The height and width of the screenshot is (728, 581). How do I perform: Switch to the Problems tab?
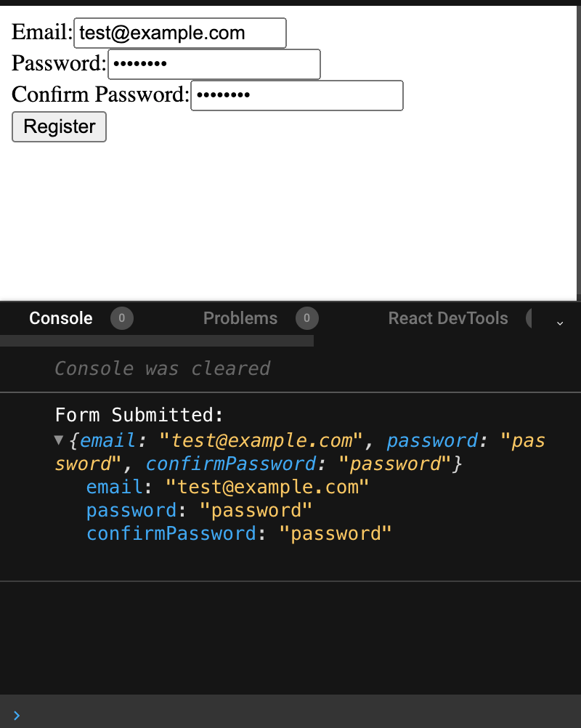click(240, 318)
